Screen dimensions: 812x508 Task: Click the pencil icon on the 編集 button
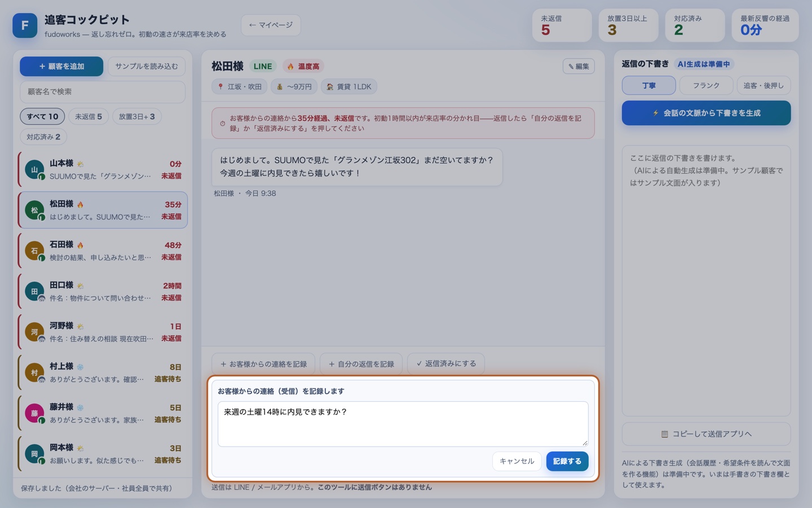571,67
